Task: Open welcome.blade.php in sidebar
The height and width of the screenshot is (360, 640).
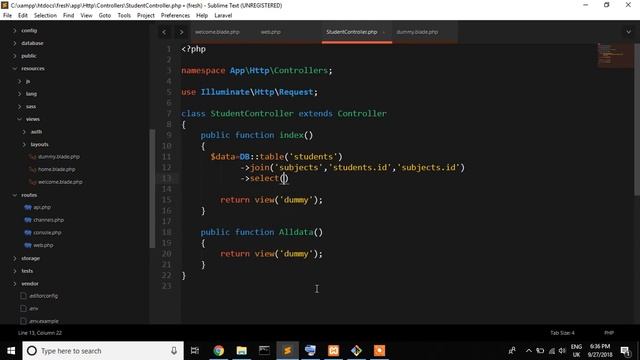Action: (x=60, y=182)
